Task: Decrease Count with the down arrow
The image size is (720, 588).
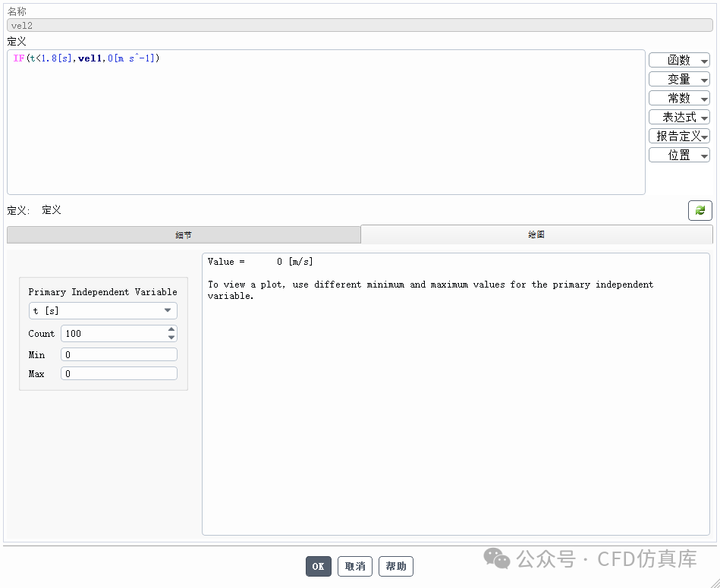Action: point(171,338)
